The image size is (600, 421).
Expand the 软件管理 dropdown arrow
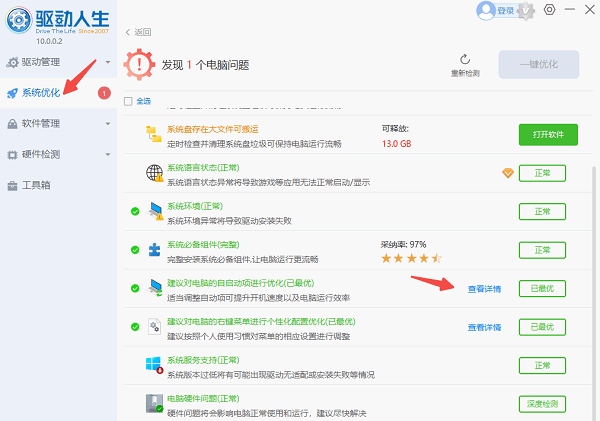108,124
